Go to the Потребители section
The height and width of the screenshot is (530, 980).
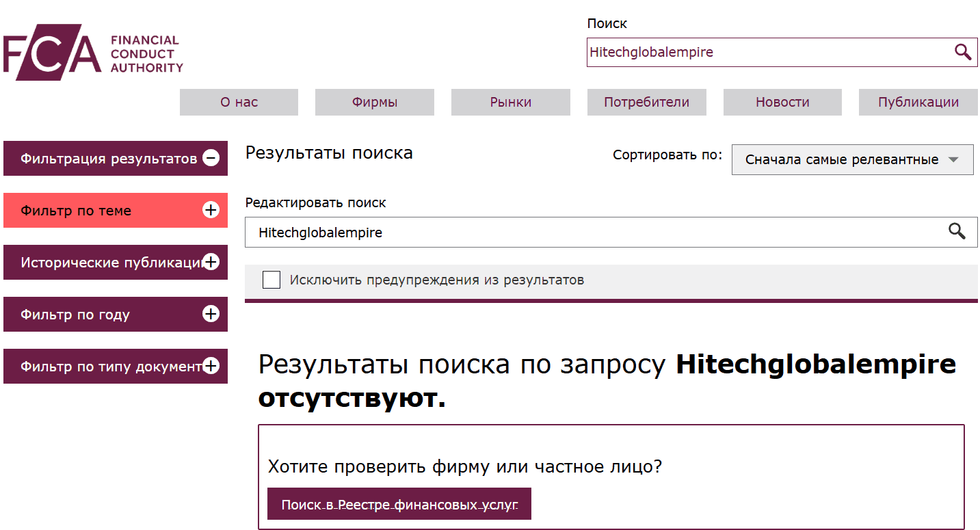pyautogui.click(x=646, y=102)
